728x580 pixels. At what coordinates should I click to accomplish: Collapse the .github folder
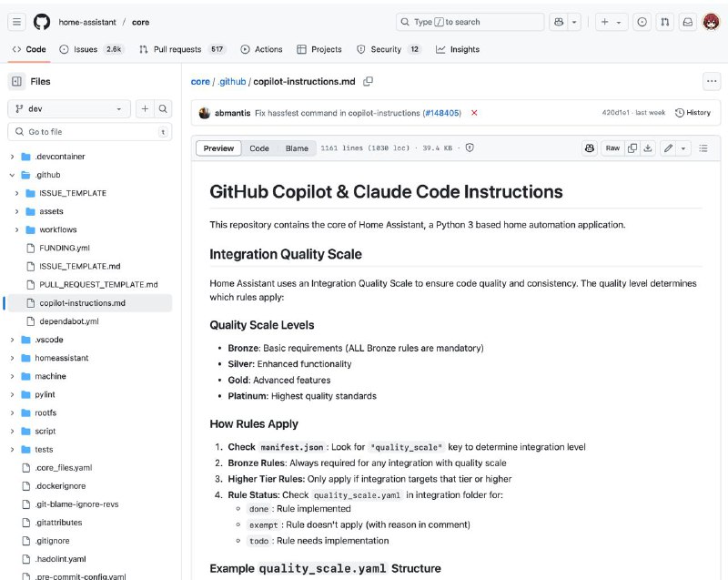[13, 175]
